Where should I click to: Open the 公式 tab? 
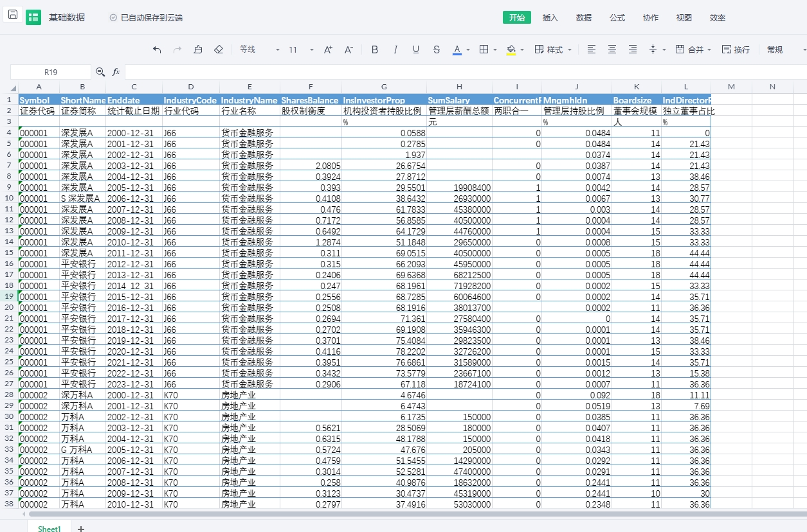(617, 17)
